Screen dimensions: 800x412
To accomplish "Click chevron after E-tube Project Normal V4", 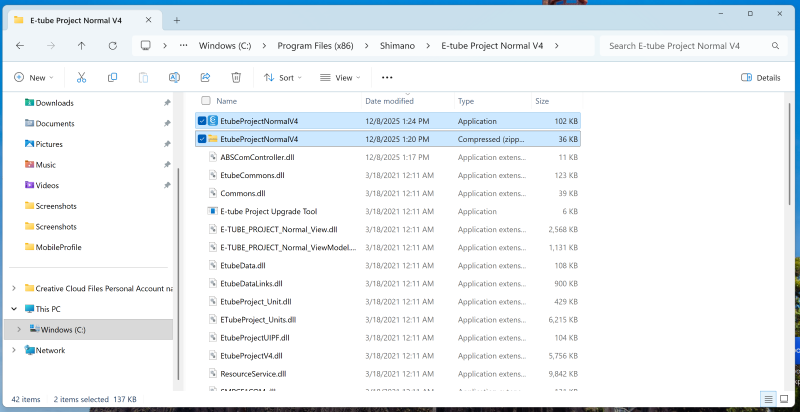I will (x=557, y=45).
